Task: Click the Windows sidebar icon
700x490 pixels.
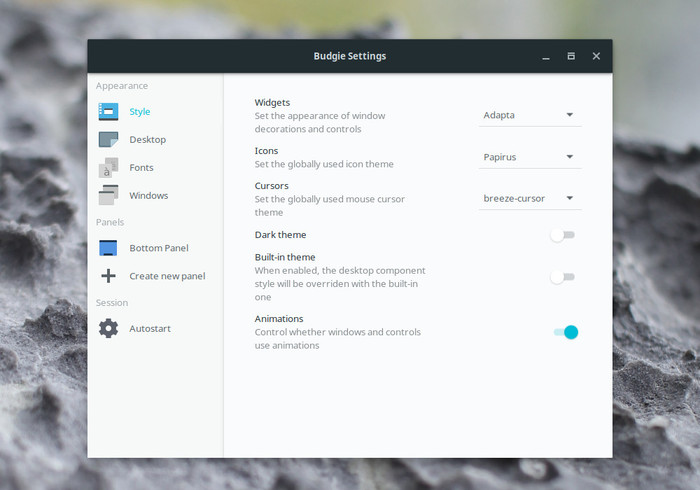Action: click(x=108, y=195)
